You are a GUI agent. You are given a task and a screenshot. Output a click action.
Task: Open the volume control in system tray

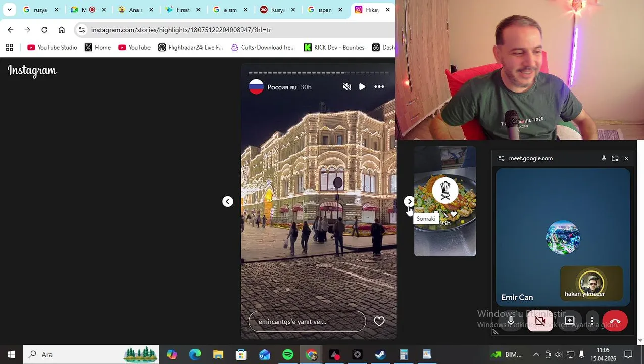coord(559,354)
